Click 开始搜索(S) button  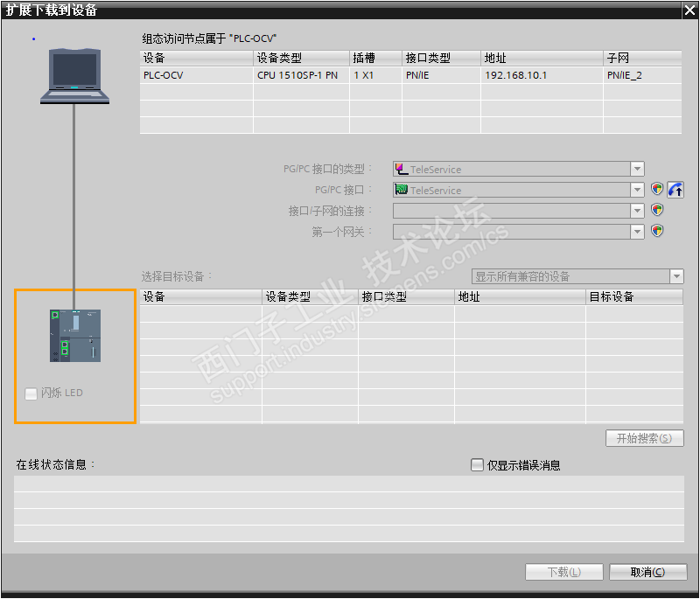coord(644,438)
